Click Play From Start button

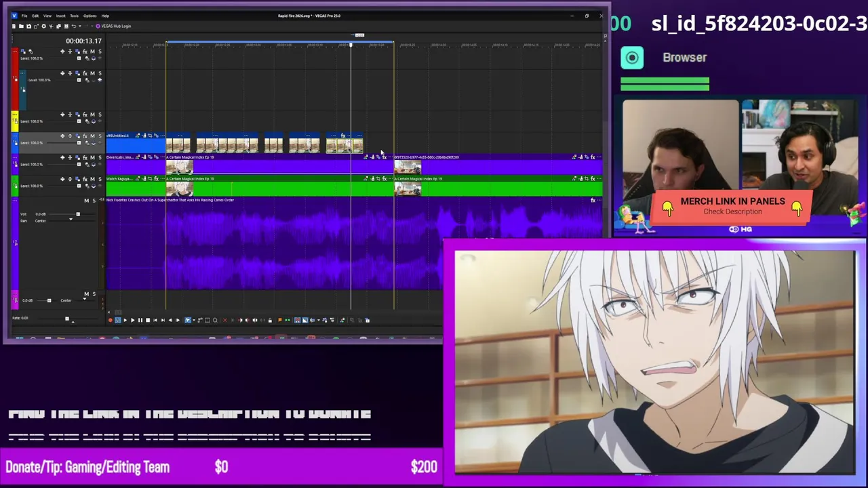125,320
